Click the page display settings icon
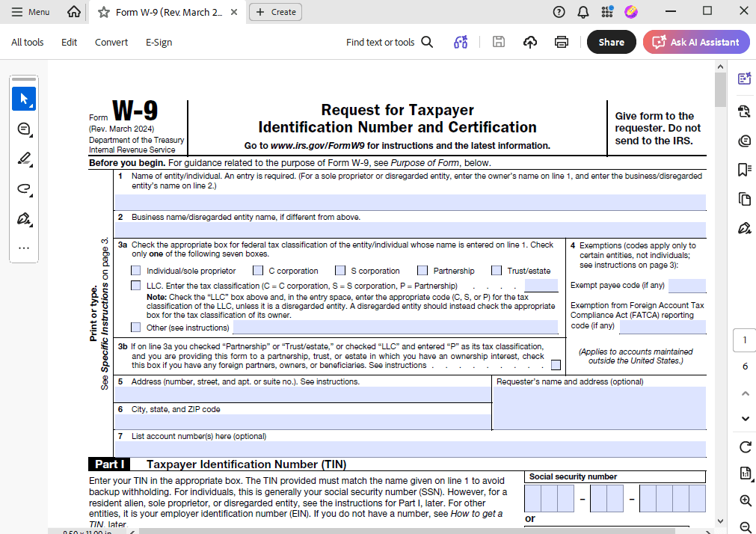The height and width of the screenshot is (534, 756). coord(746,473)
